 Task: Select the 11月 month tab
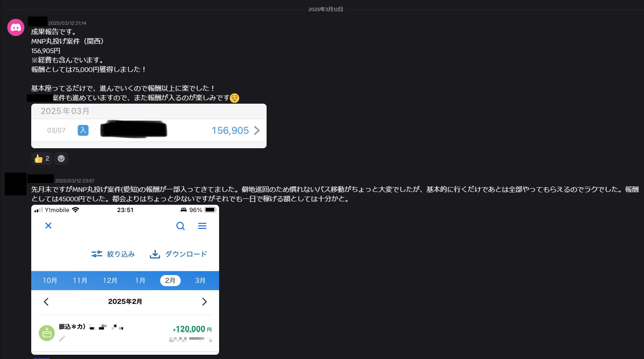point(80,281)
